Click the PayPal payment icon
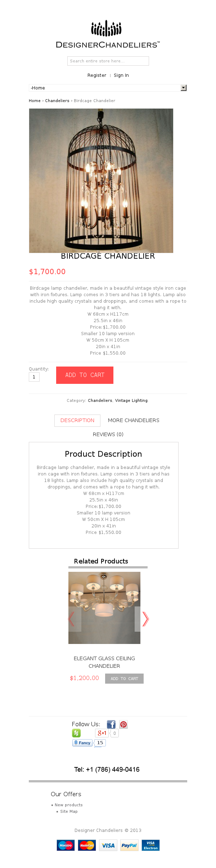The height and width of the screenshot is (868, 216). tap(129, 845)
